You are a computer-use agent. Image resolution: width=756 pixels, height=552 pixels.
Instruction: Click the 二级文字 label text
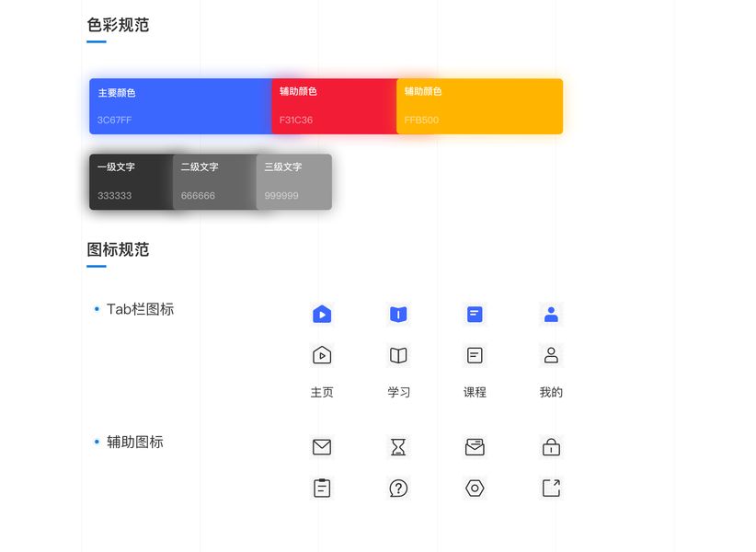click(200, 167)
